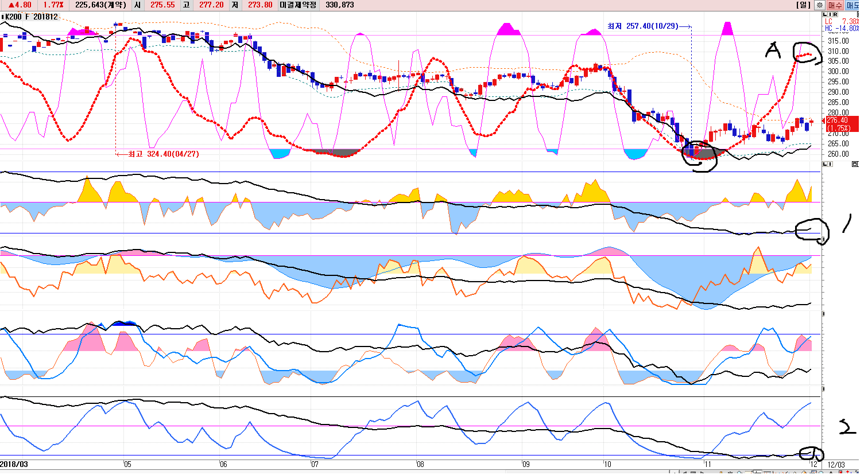The width and height of the screenshot is (868, 475).
Task: Click the 06 month marker on date axis
Action: (223, 464)
